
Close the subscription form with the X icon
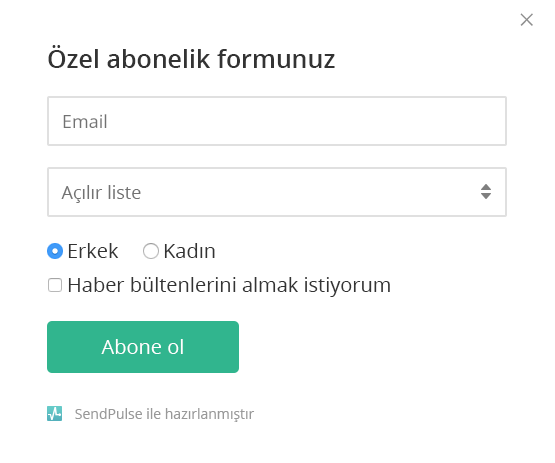pos(527,20)
